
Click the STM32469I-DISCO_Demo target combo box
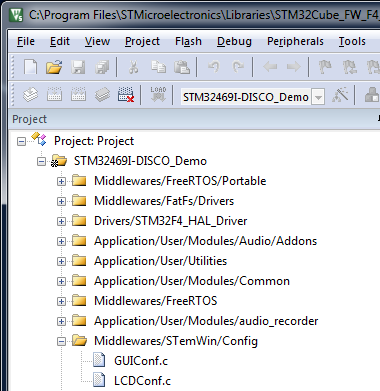pyautogui.click(x=252, y=97)
